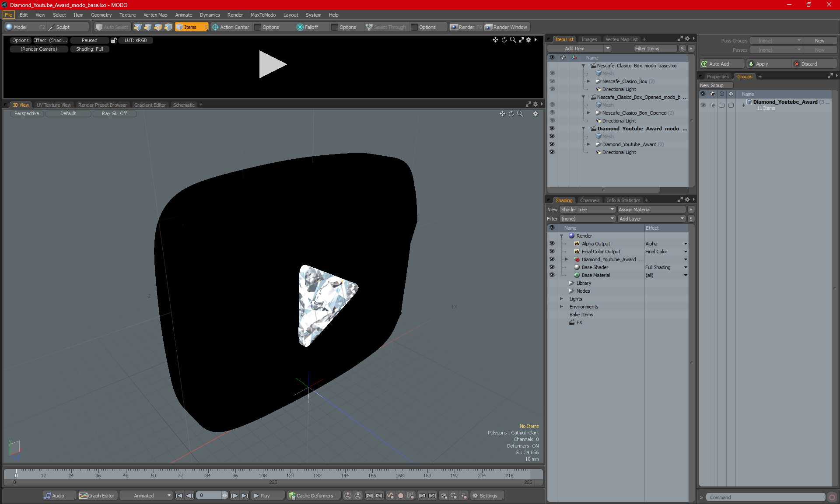Click the New Group button
The width and height of the screenshot is (840, 504).
[715, 85]
